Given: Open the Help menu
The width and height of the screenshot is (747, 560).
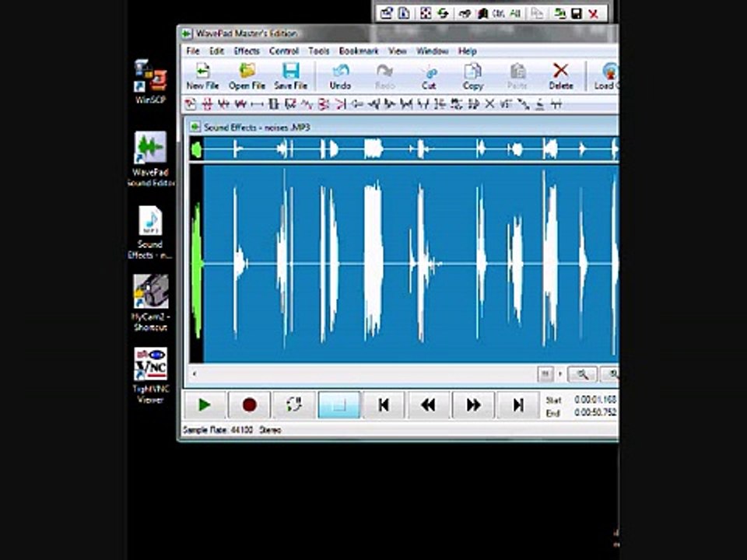Looking at the screenshot, I should click(x=468, y=51).
